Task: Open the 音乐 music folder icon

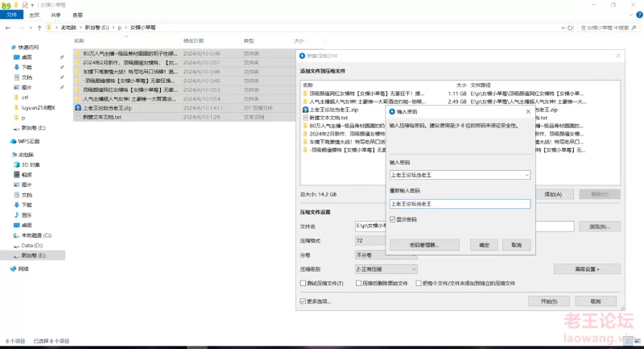Action: (15, 215)
